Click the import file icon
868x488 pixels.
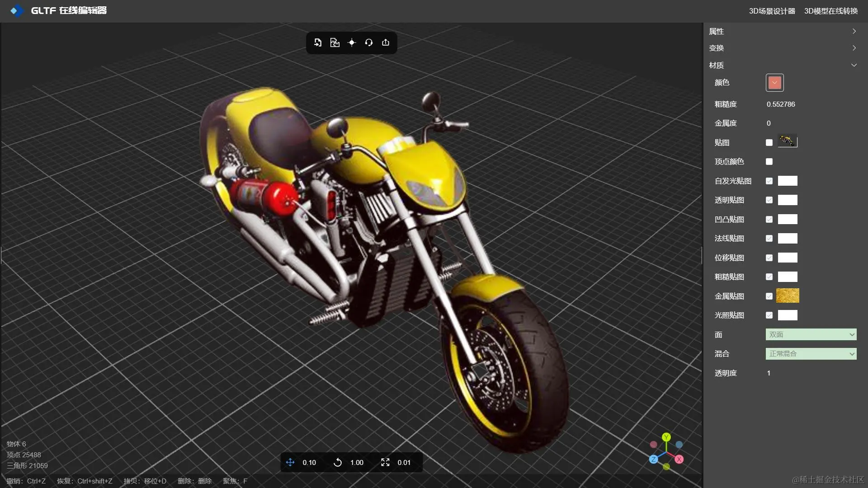click(318, 42)
